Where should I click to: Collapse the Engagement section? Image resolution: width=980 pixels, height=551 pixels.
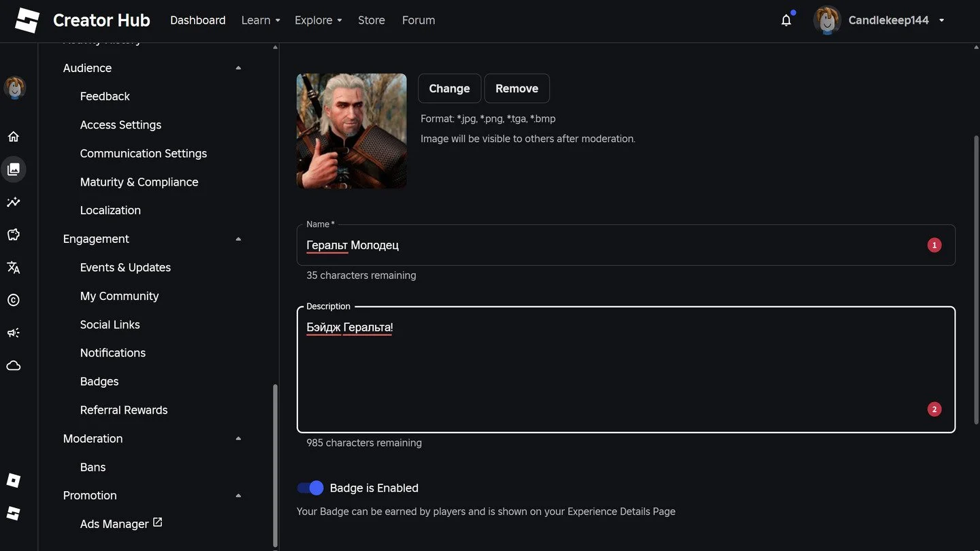click(238, 239)
